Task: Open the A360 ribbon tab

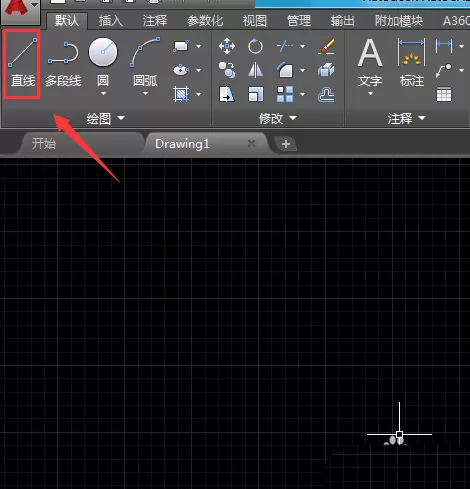Action: coord(455,21)
